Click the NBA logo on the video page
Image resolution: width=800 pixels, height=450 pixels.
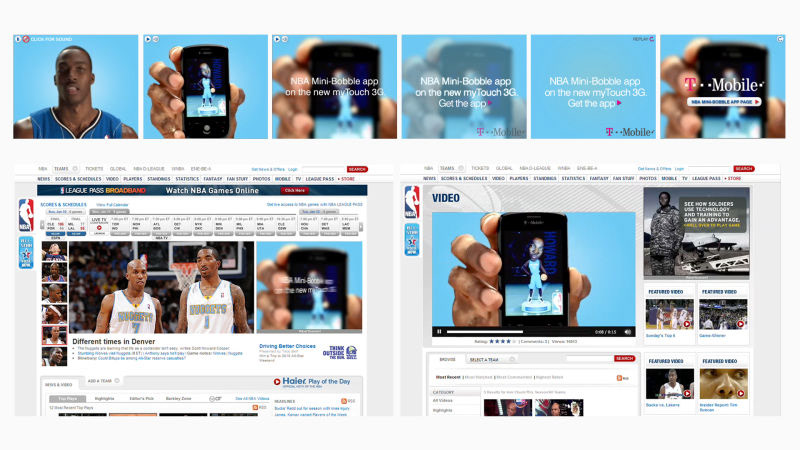(x=412, y=203)
